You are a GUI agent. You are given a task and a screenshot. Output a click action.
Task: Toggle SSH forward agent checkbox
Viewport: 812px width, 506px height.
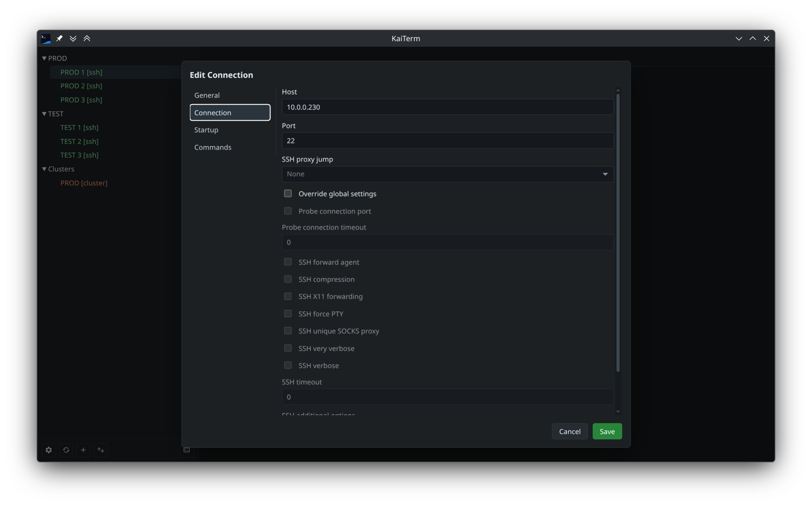pyautogui.click(x=288, y=262)
